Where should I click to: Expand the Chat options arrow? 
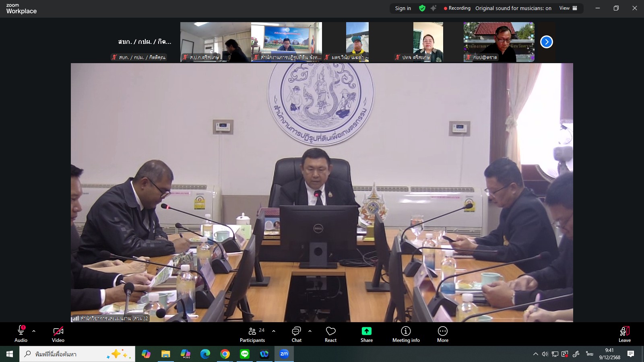(x=310, y=331)
